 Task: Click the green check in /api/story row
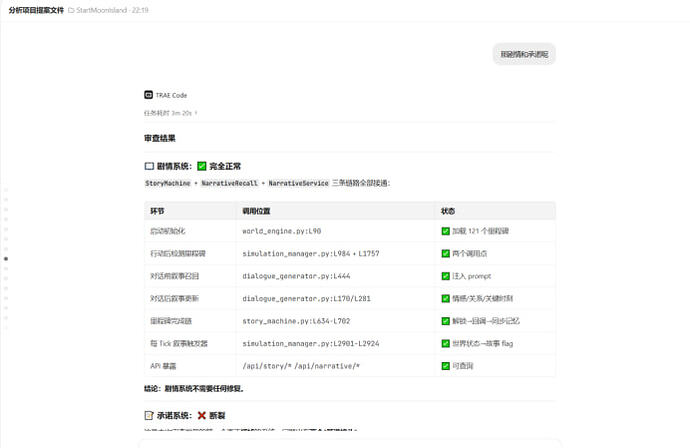445,366
